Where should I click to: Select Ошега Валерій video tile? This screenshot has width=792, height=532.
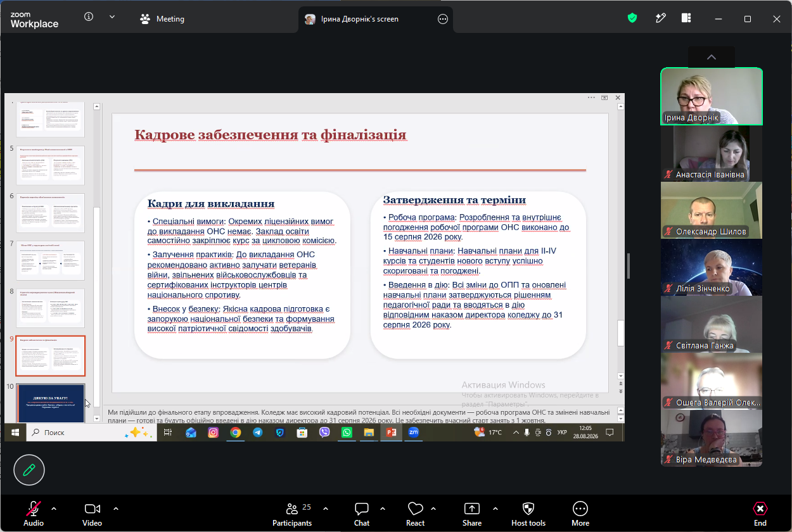point(712,381)
